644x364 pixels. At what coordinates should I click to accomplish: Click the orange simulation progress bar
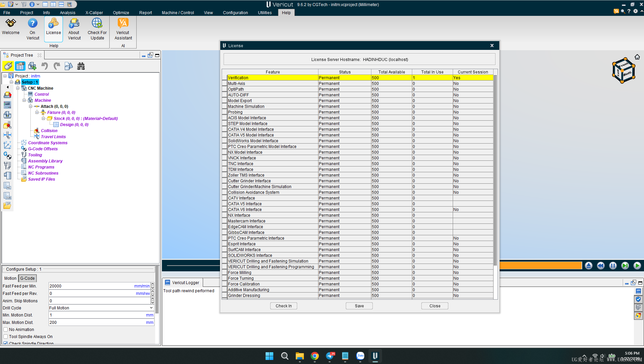click(540, 266)
